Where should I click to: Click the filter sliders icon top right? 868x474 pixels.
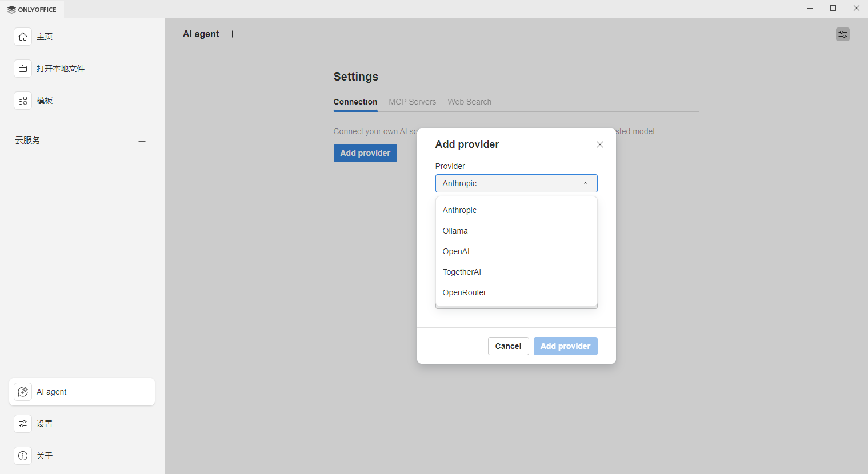[x=843, y=34]
